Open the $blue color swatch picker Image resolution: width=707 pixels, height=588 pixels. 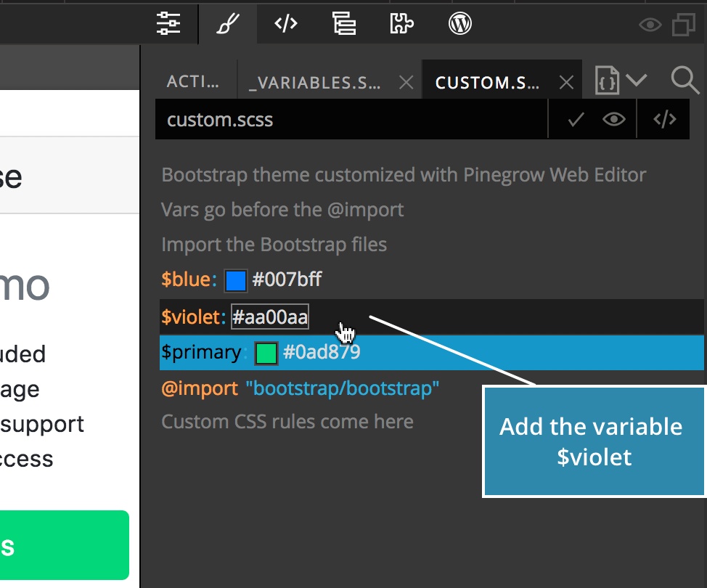click(x=236, y=280)
